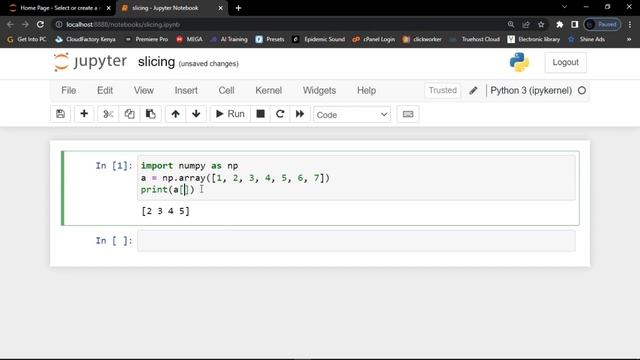
Task: Copy selected cells icon
Action: (129, 114)
